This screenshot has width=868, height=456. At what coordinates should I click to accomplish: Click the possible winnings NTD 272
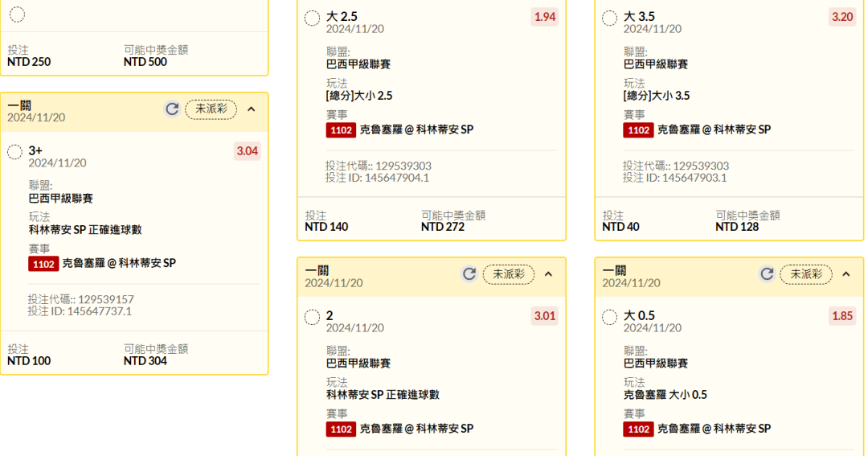tap(443, 227)
